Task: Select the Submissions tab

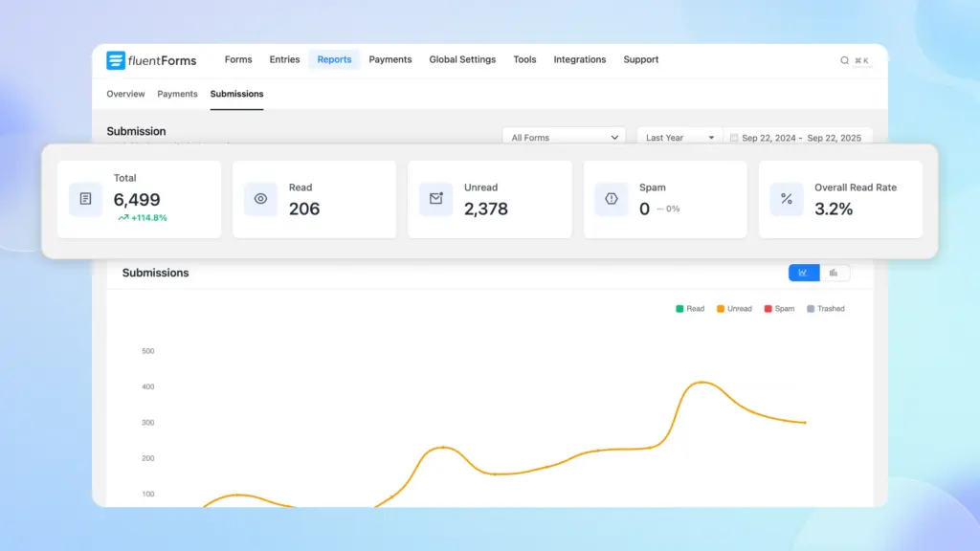Action: tap(237, 94)
